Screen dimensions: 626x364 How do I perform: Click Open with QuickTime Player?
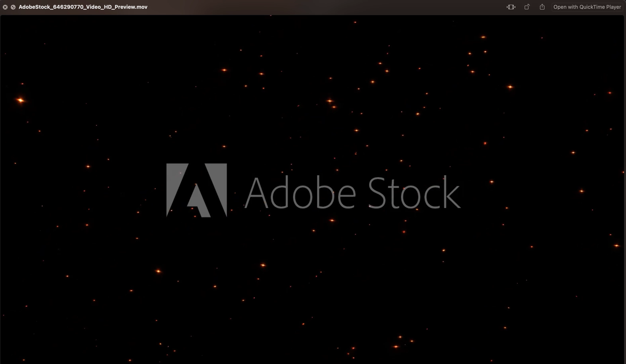click(x=587, y=7)
